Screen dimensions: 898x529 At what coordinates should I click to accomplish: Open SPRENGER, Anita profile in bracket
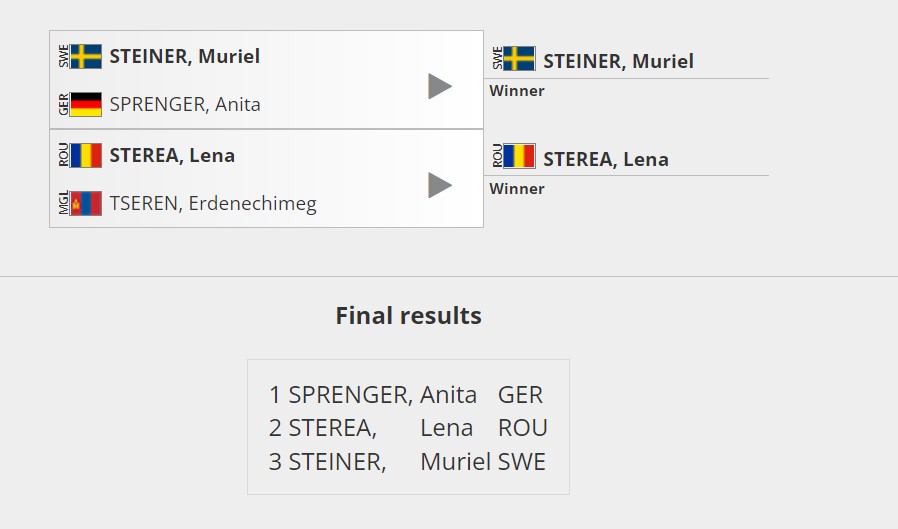[x=184, y=104]
